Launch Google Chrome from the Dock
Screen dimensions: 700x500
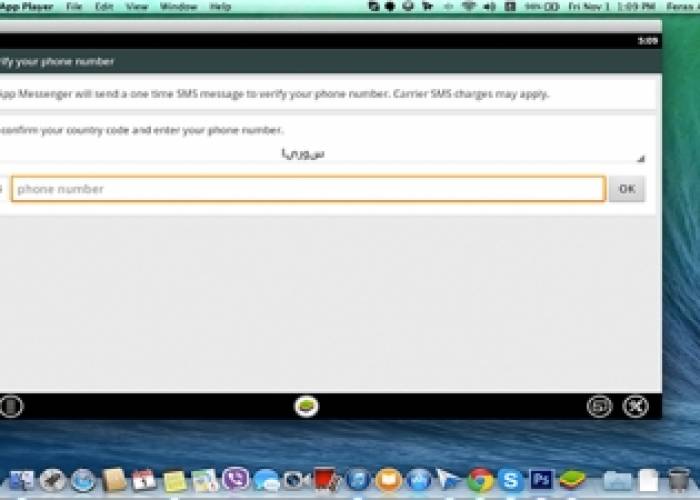click(x=480, y=481)
